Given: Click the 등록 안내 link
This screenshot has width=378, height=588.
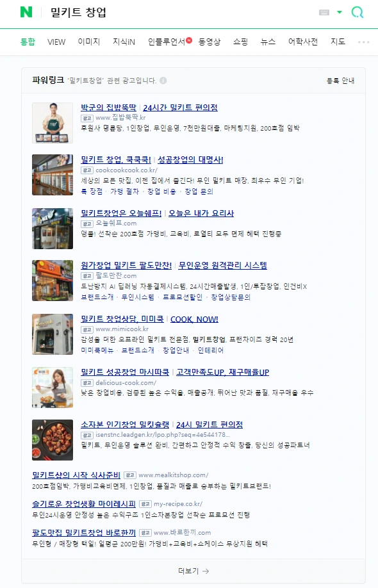Looking at the screenshot, I should click(340, 81).
